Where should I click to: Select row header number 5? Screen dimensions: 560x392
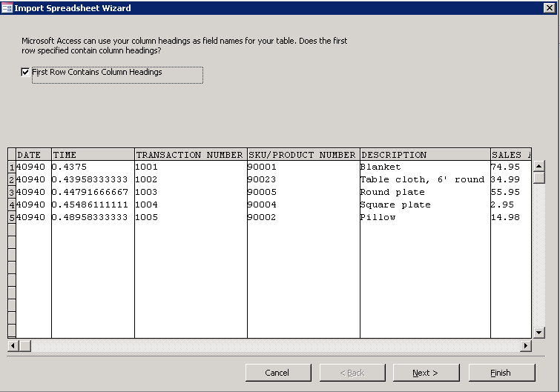point(12,217)
